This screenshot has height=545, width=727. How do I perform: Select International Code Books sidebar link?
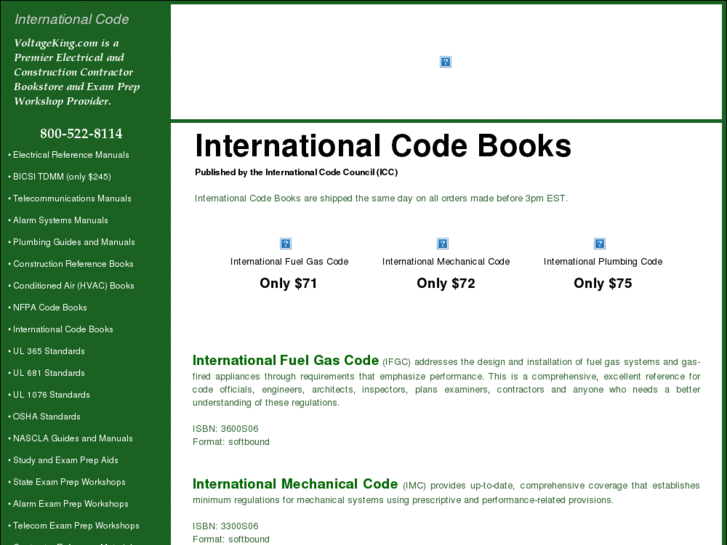(63, 329)
